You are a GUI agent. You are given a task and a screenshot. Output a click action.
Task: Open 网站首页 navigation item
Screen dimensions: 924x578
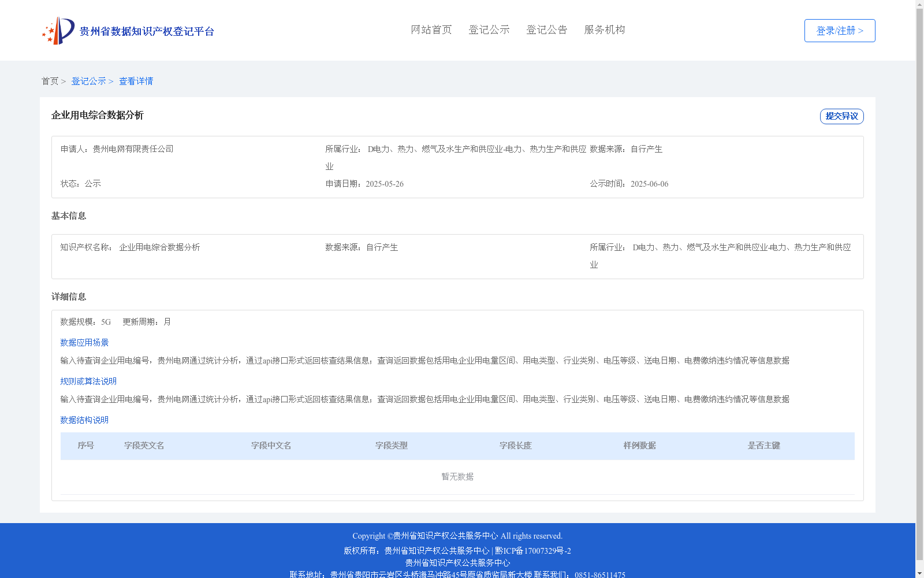coord(431,29)
